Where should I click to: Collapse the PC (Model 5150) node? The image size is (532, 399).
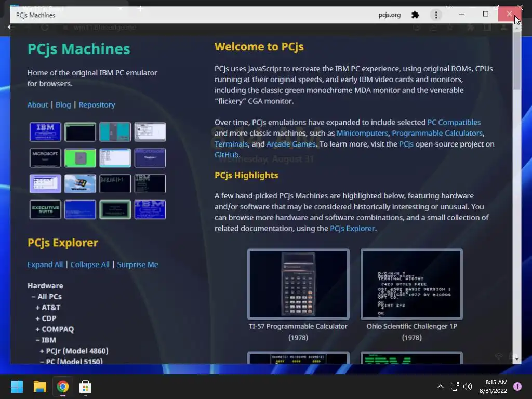point(71,361)
